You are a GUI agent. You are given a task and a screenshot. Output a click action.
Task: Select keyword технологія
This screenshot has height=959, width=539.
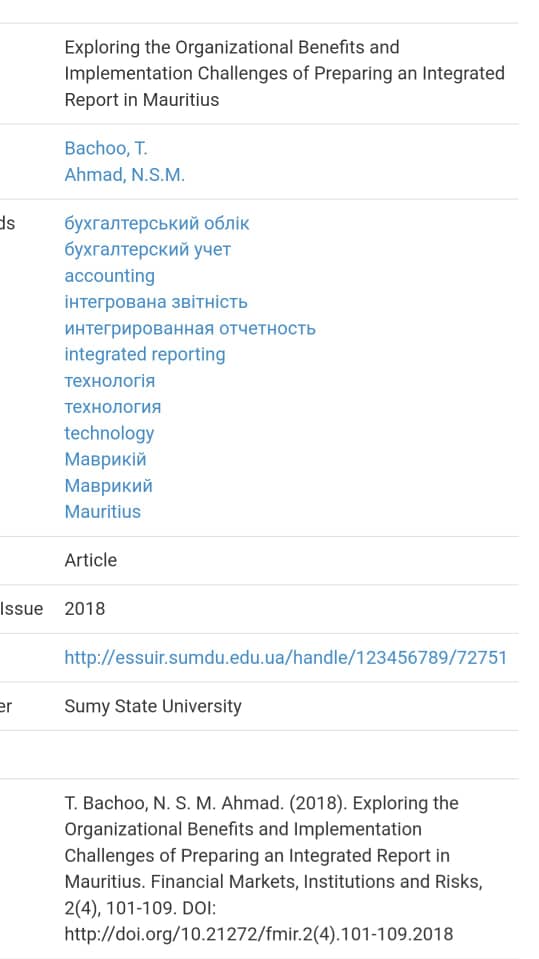[x=110, y=381]
